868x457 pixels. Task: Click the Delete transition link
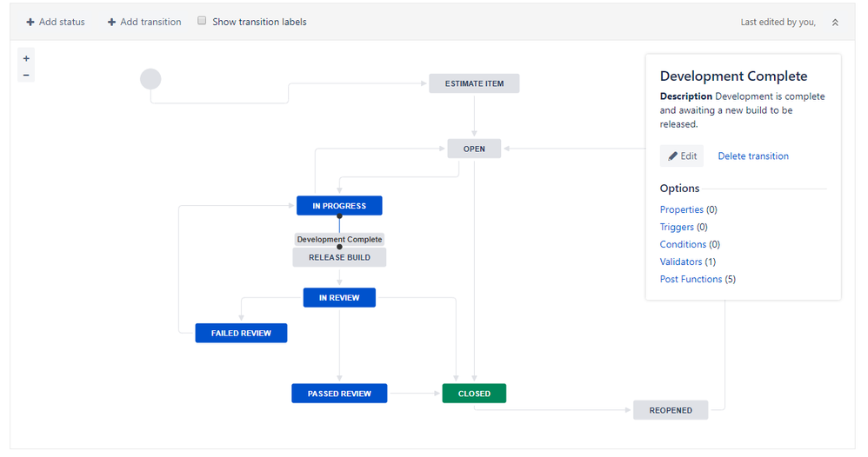(x=753, y=156)
